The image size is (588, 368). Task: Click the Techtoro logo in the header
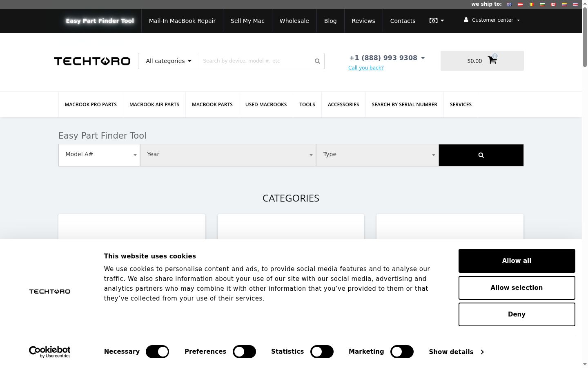(x=92, y=61)
